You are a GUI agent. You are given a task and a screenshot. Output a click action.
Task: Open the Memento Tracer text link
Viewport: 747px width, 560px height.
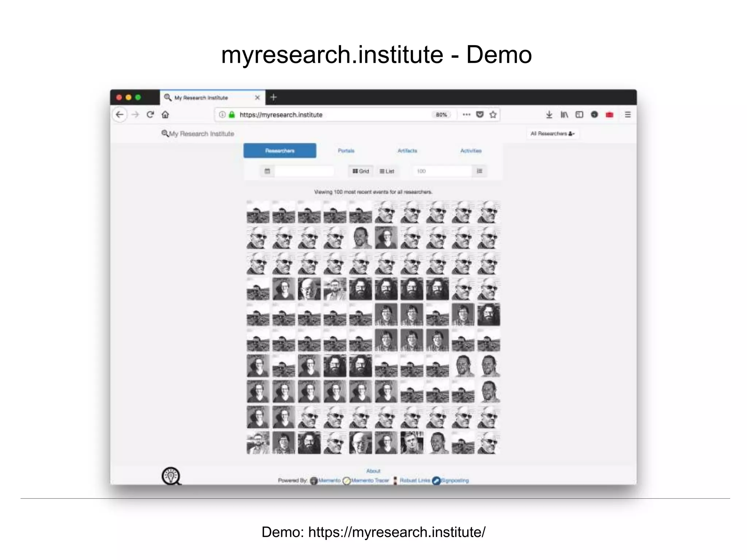tap(370, 481)
